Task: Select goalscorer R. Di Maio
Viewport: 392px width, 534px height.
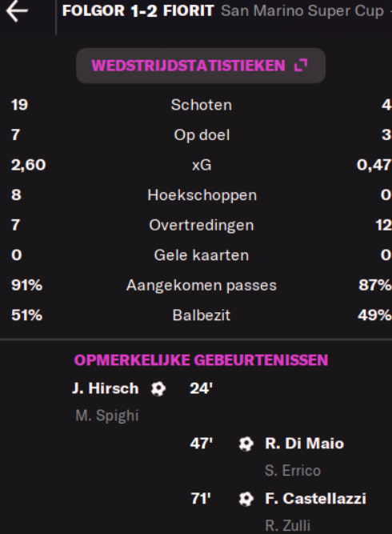Action: pyautogui.click(x=305, y=444)
